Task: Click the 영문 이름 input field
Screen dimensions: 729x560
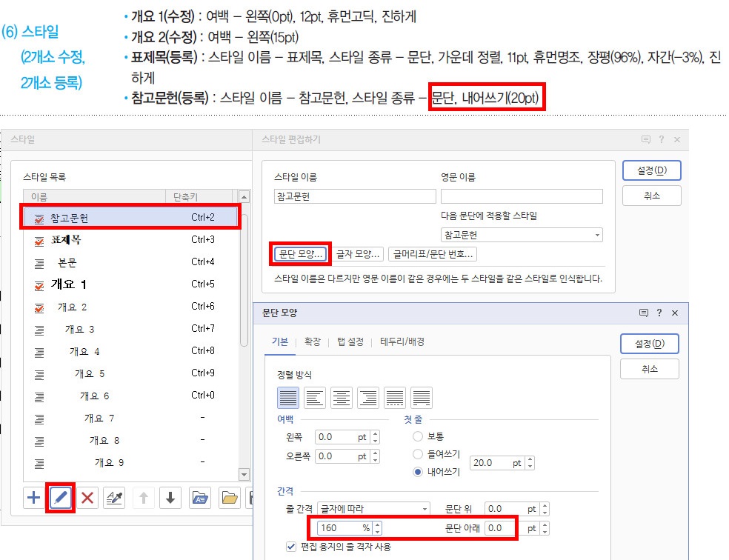Action: (x=522, y=196)
